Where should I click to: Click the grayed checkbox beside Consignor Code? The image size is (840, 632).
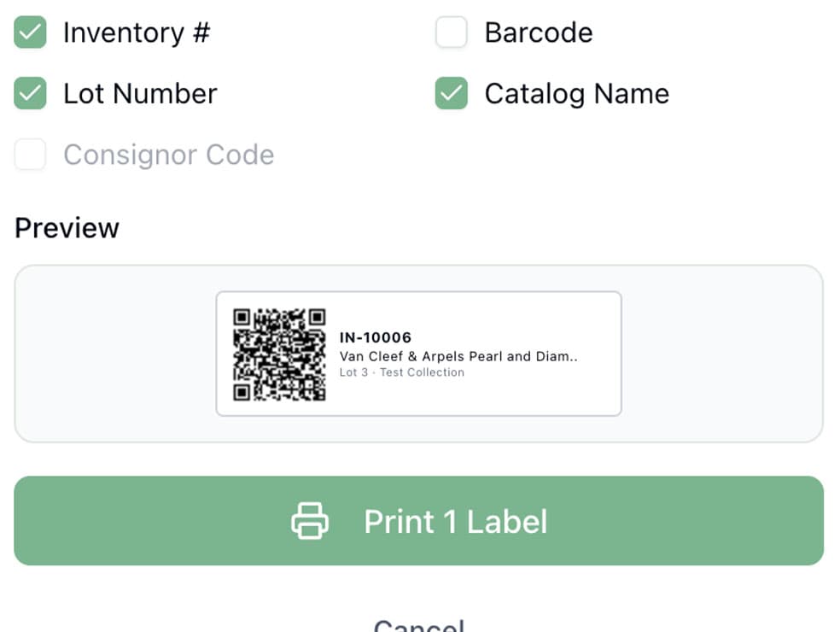coord(30,155)
